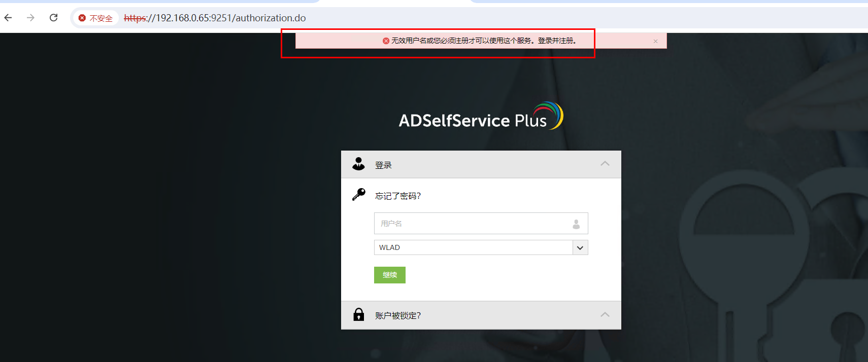
Task: Expand the 账户被锁定 panel chevron
Action: (605, 314)
